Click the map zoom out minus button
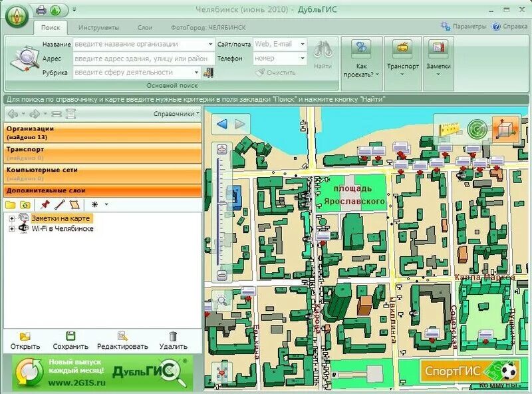The height and width of the screenshot is (394, 532). [222, 276]
